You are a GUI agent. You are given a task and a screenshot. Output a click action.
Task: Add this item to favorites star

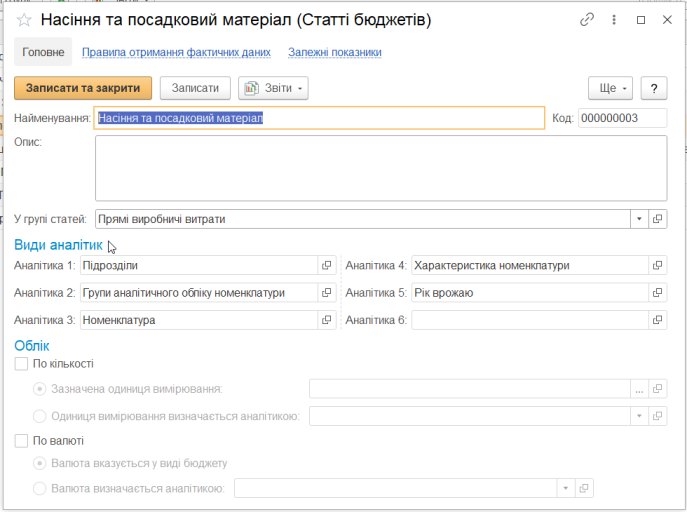(24, 20)
